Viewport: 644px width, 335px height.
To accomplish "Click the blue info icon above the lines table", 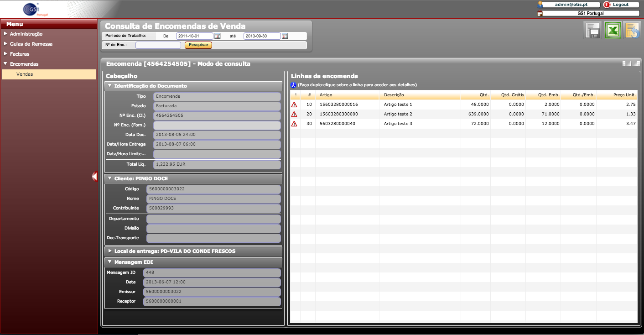I will coord(294,85).
